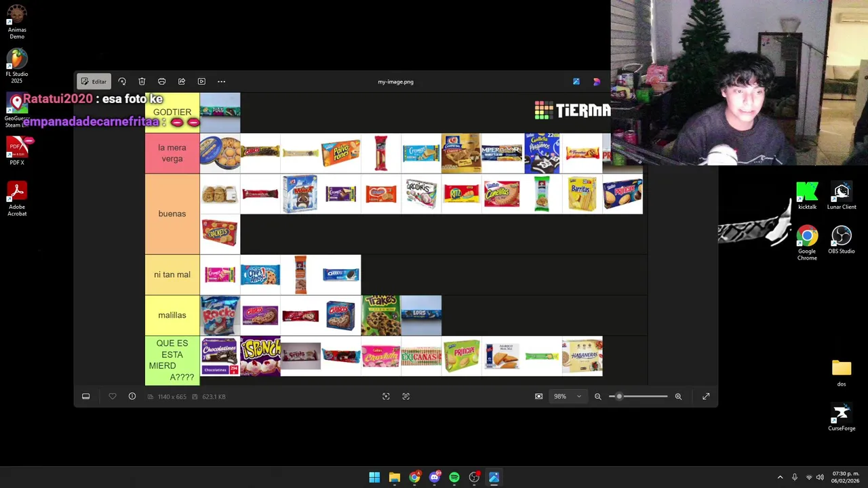This screenshot has height=488, width=868.
Task: Open the Windows Start menu
Action: 374,477
